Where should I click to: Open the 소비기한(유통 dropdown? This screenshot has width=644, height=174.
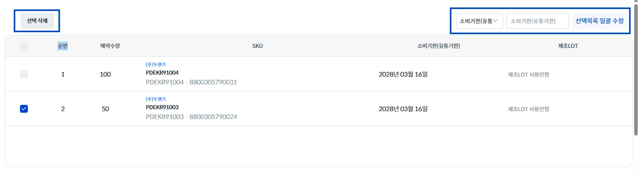click(479, 21)
